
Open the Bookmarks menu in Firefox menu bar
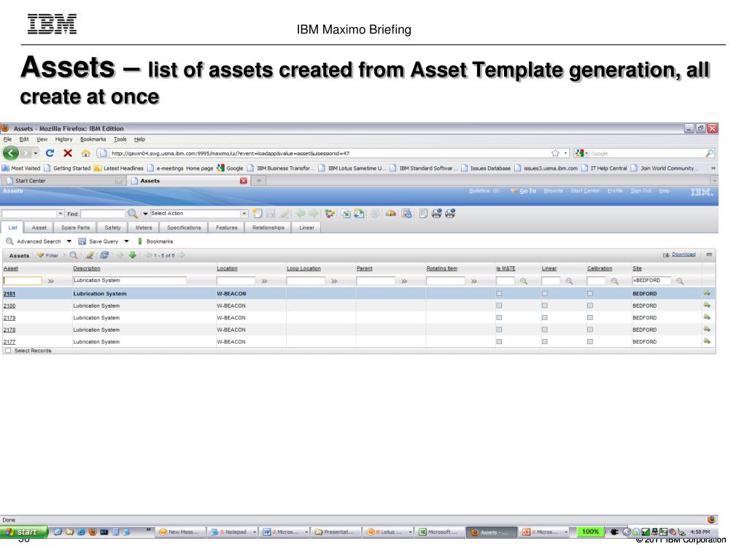93,139
